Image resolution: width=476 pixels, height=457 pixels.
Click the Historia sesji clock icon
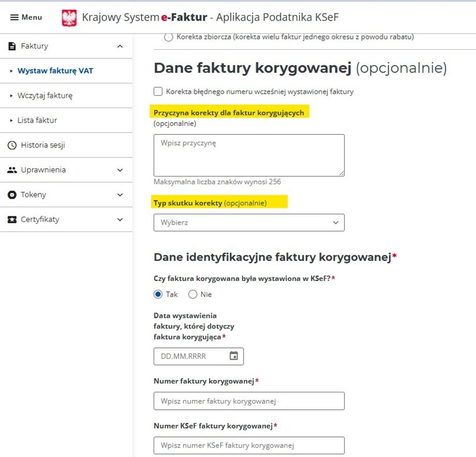click(x=12, y=145)
